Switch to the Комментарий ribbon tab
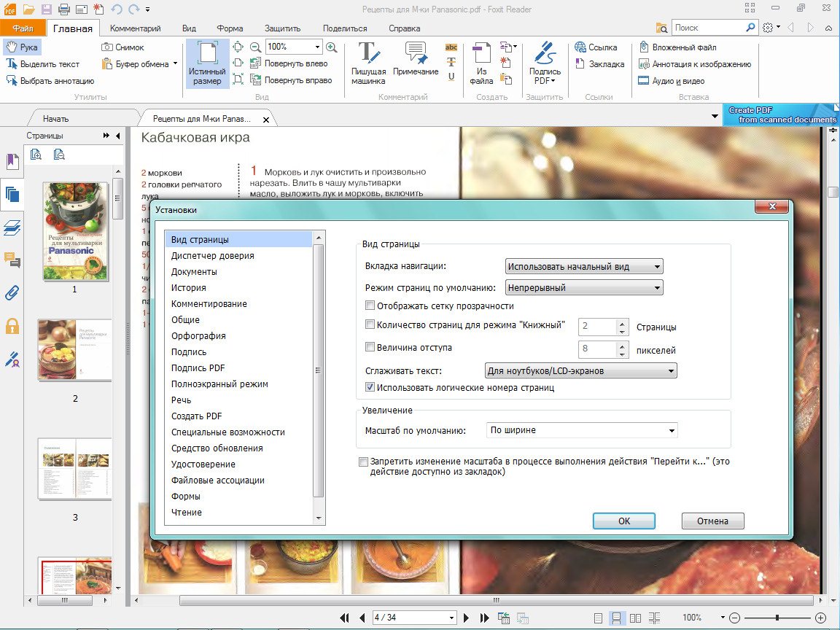840x630 pixels. pos(135,28)
